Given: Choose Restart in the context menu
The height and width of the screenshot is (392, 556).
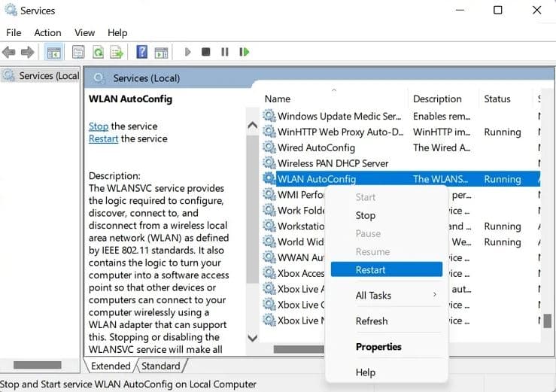Looking at the screenshot, I should [387, 269].
